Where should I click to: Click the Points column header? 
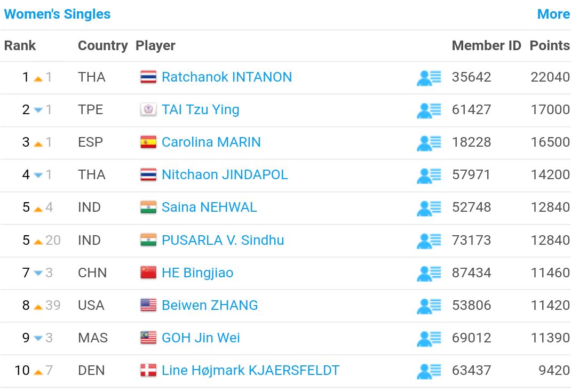point(550,45)
